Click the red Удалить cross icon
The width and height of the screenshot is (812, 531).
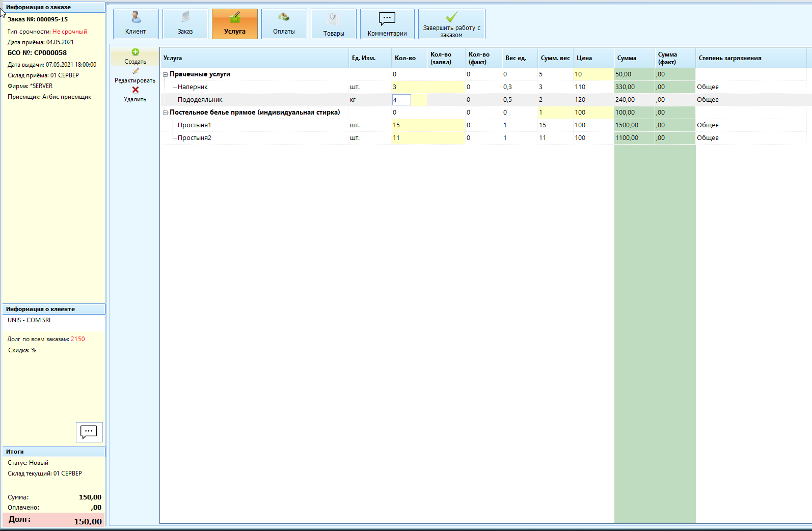click(x=135, y=90)
